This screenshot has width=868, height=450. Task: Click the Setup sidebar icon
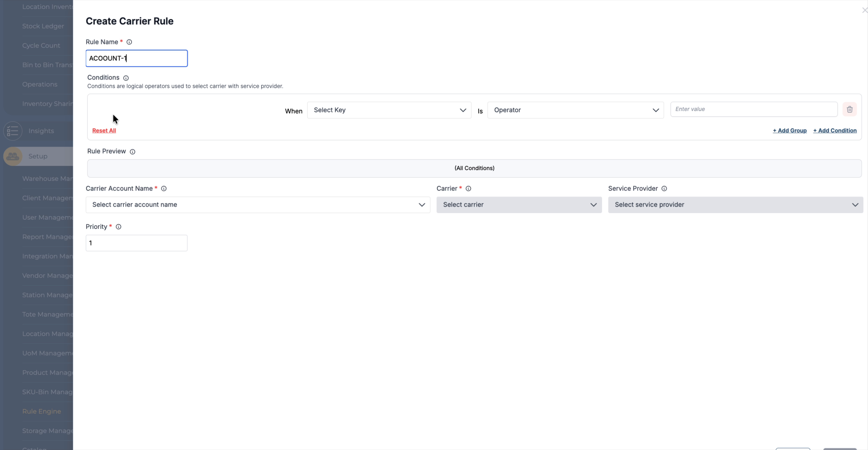click(x=13, y=156)
